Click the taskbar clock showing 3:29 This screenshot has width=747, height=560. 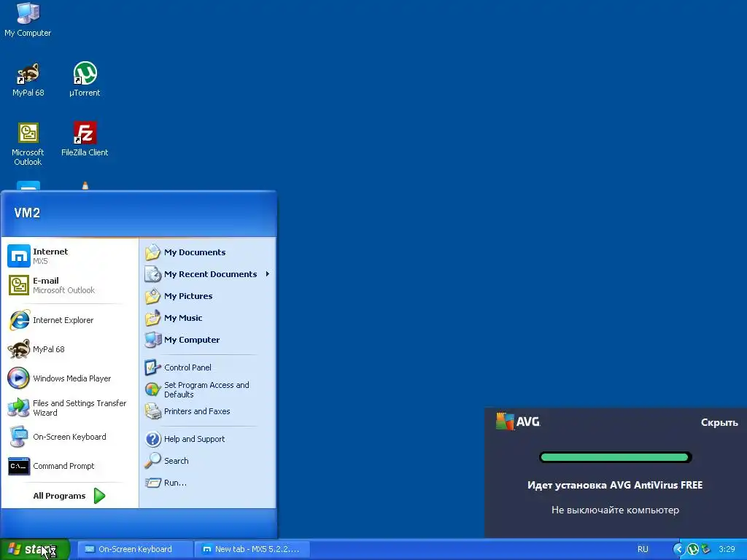coord(727,550)
